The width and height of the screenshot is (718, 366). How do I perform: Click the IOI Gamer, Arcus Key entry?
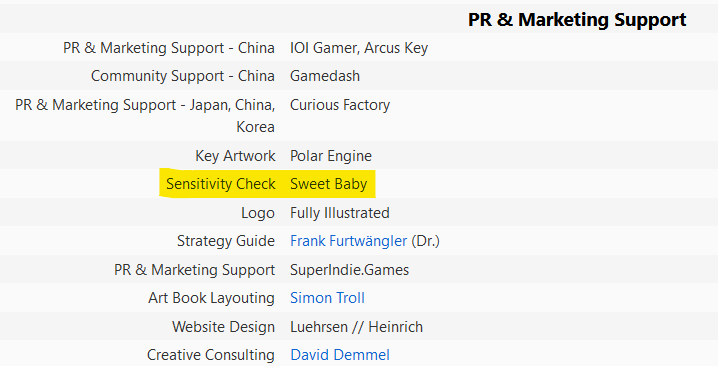click(359, 48)
